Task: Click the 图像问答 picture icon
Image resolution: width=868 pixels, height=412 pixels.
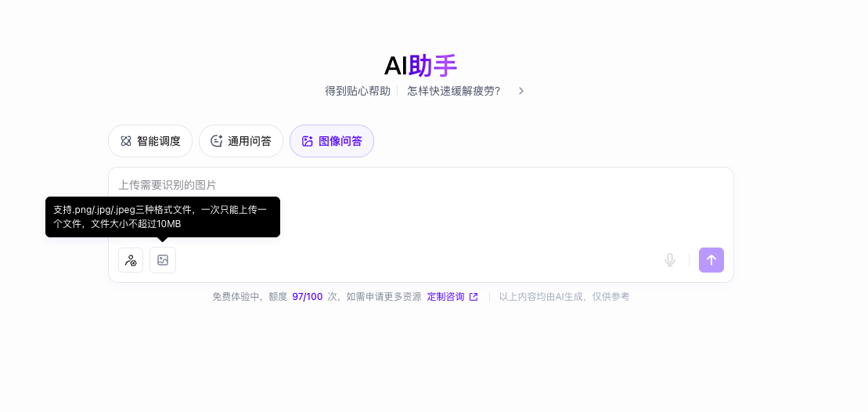Action: click(x=308, y=141)
